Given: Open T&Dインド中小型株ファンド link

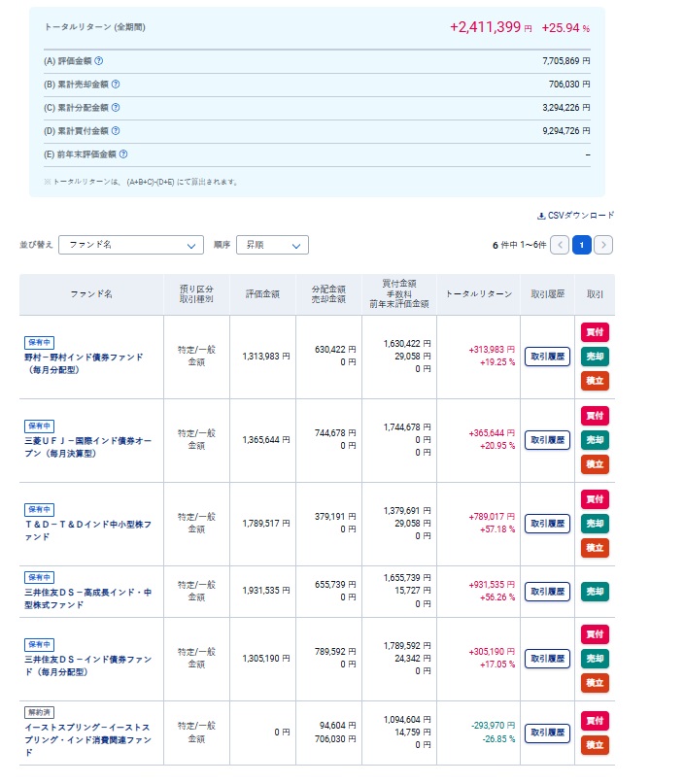Looking at the screenshot, I should pyautogui.click(x=84, y=529).
